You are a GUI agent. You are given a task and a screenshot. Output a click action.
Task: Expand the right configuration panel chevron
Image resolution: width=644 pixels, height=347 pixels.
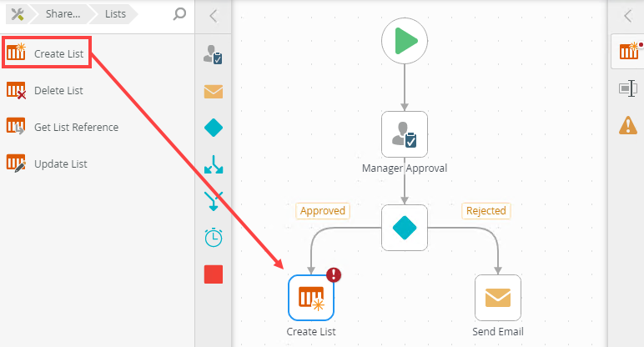coord(627,16)
